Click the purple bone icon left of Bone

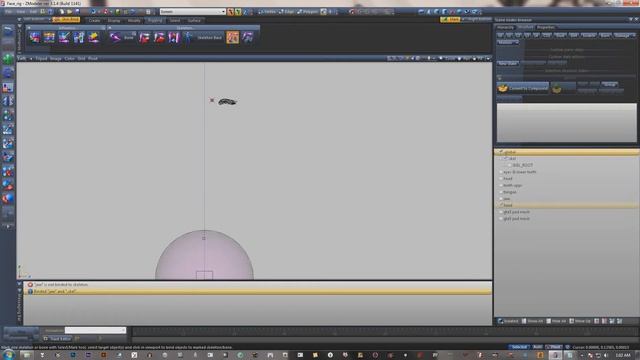pos(116,38)
